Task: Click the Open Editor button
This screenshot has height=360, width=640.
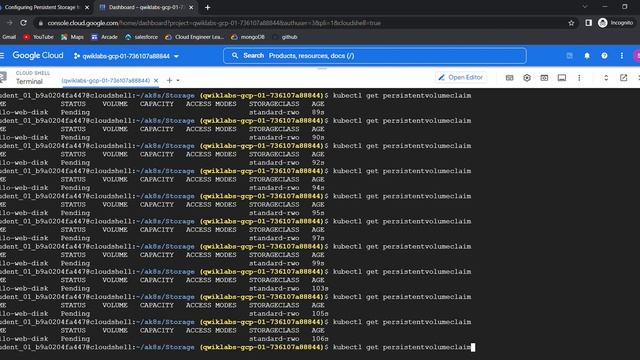Action: coord(460,77)
